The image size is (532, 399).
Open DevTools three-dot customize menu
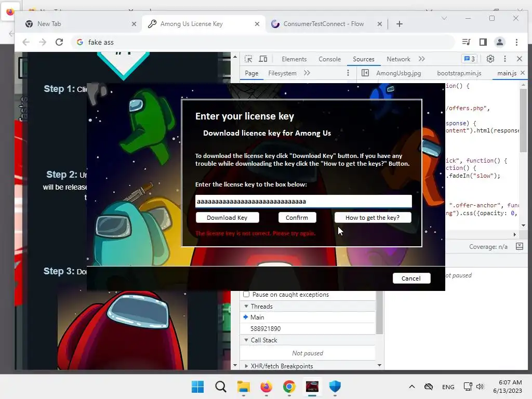505,59
